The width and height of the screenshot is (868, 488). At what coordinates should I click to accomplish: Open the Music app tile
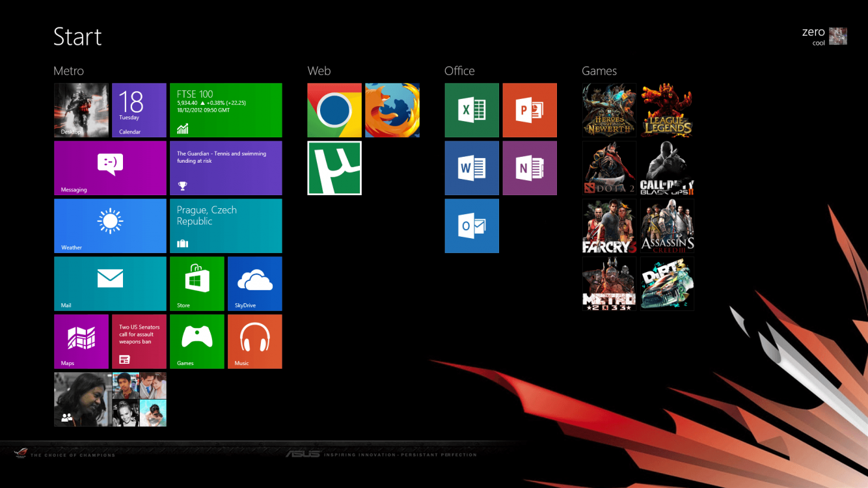tap(254, 342)
